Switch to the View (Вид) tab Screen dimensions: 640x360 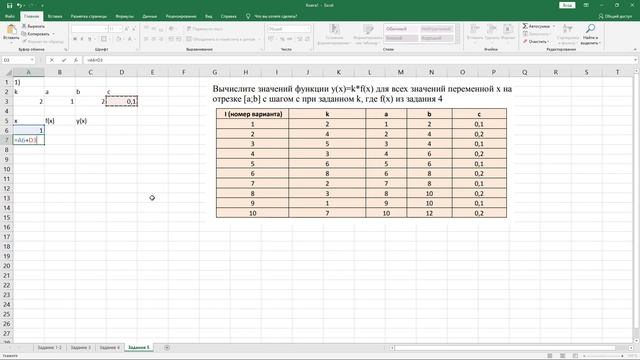(209, 16)
